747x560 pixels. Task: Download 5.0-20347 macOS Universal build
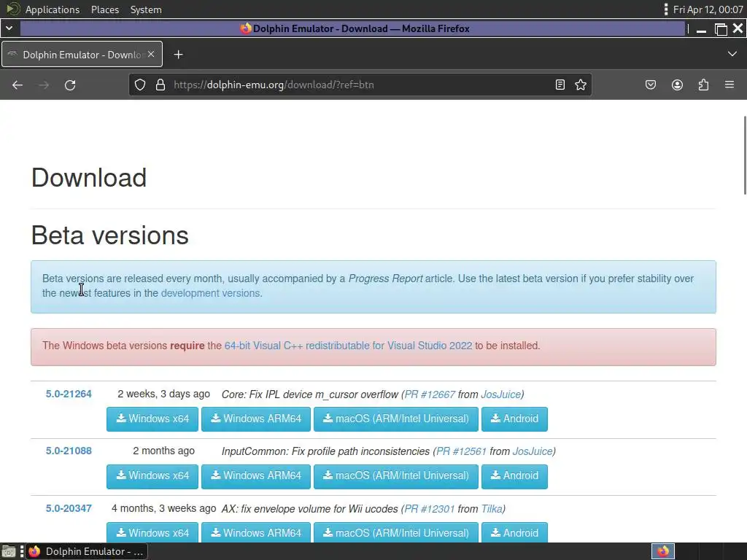tap(396, 532)
